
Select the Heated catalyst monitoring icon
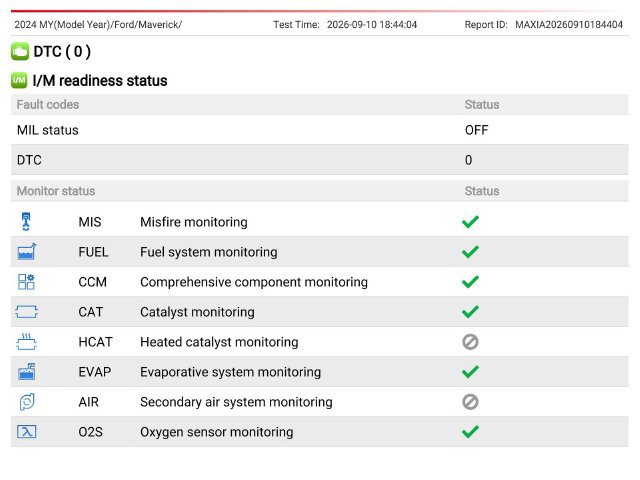coord(27,342)
